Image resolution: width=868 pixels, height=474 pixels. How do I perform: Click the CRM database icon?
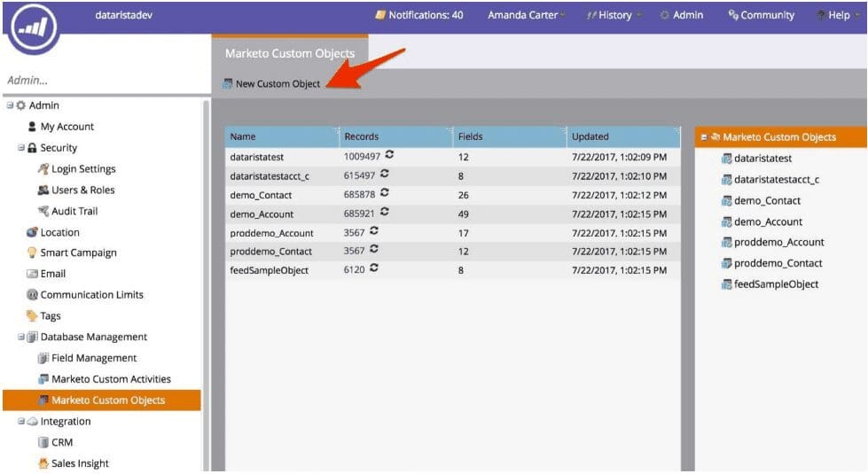43,442
